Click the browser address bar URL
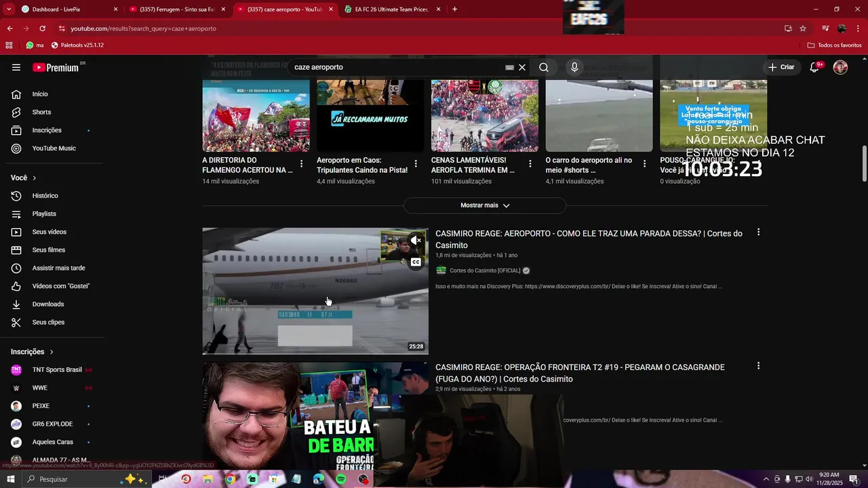This screenshot has width=868, height=488. pos(144,28)
